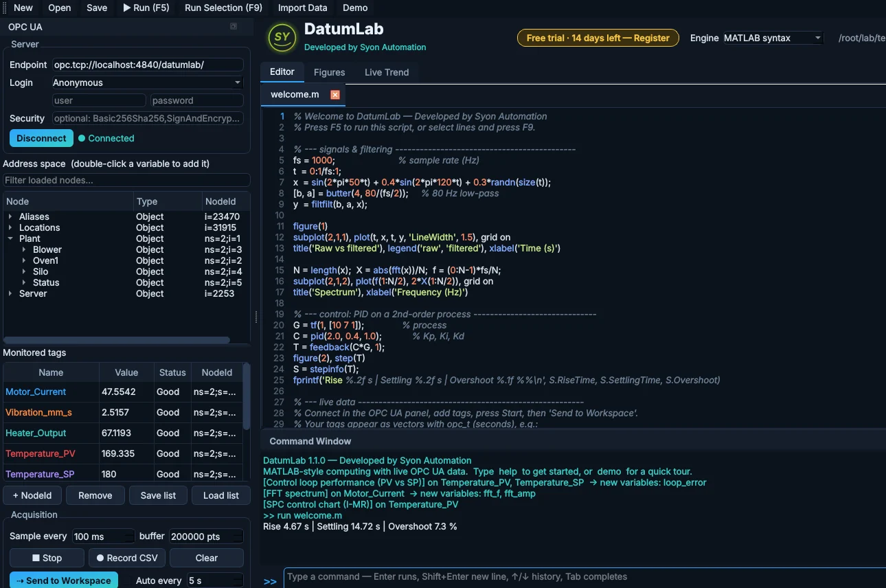Expand the Locations tree node
The image size is (886, 588).
[10, 227]
